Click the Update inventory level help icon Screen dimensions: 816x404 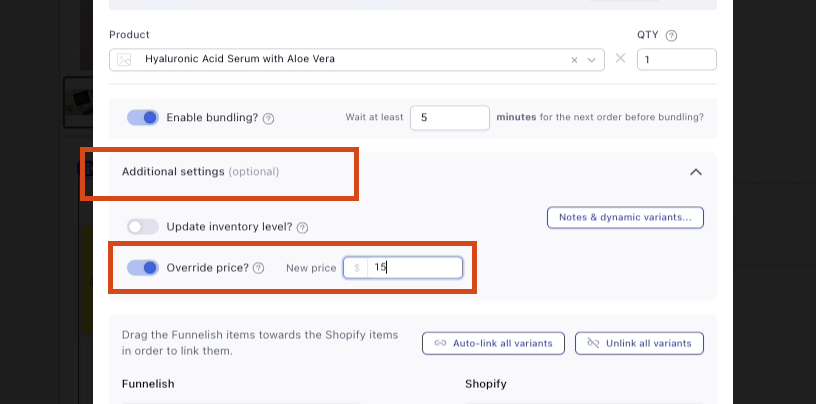pyautogui.click(x=302, y=228)
